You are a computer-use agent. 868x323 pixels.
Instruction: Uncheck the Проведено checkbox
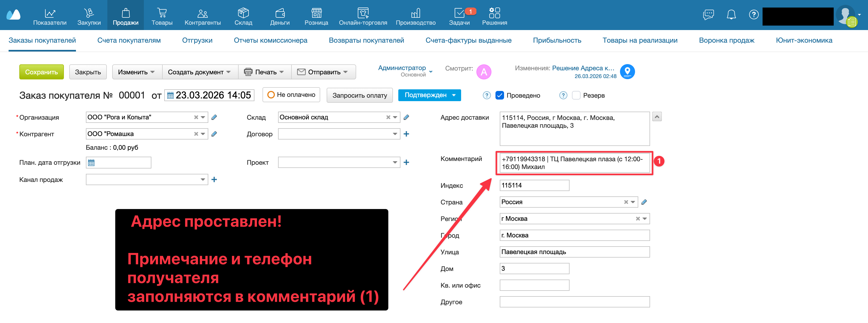coord(499,95)
